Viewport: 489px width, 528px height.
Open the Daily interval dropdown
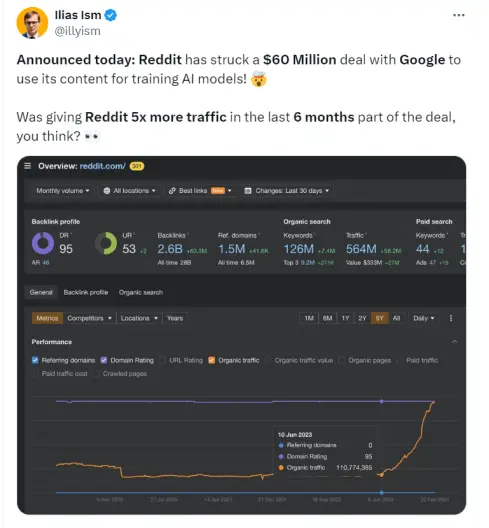424,318
